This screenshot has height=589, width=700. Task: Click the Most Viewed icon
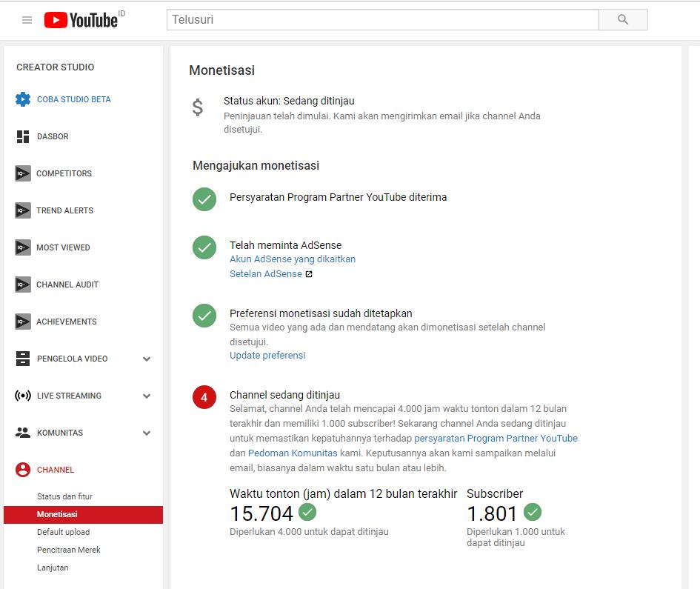pos(23,247)
